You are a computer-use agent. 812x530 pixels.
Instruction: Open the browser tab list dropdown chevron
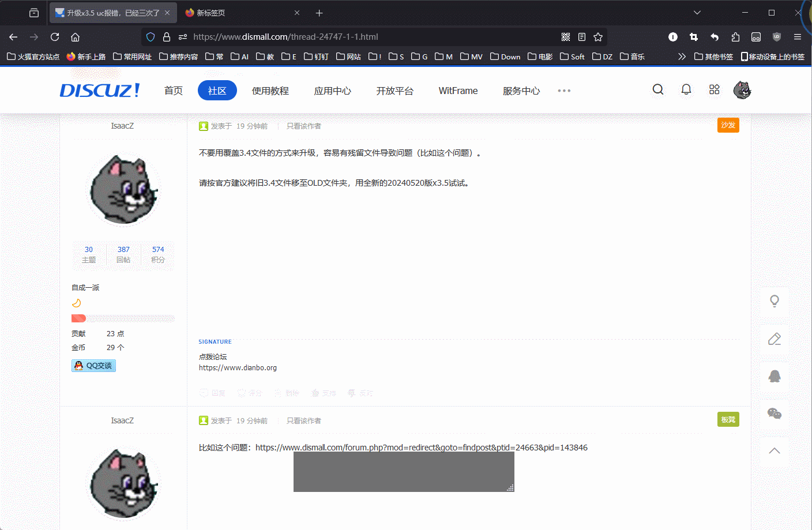[697, 12]
